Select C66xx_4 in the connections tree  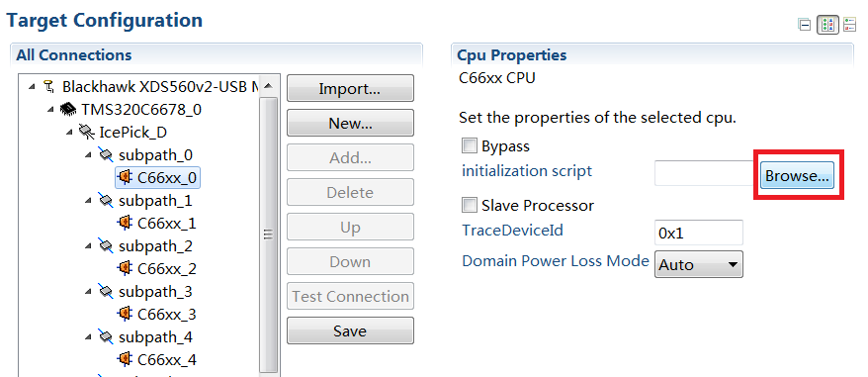pyautogui.click(x=167, y=360)
